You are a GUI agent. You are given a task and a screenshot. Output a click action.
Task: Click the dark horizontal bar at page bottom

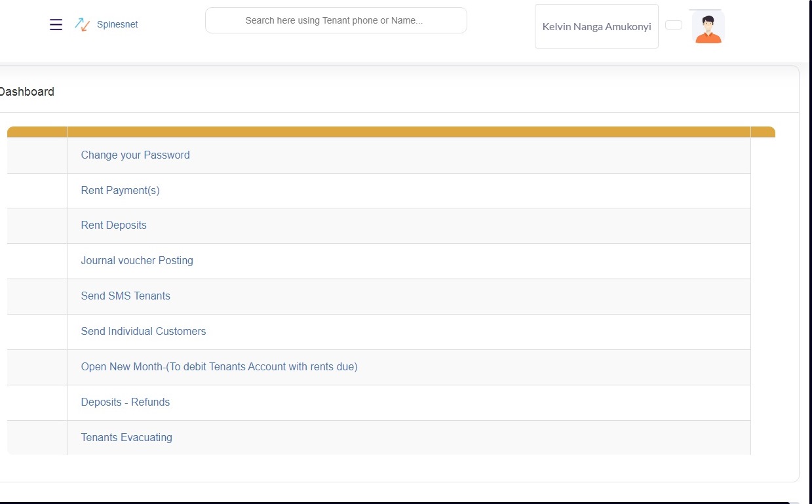click(x=393, y=502)
